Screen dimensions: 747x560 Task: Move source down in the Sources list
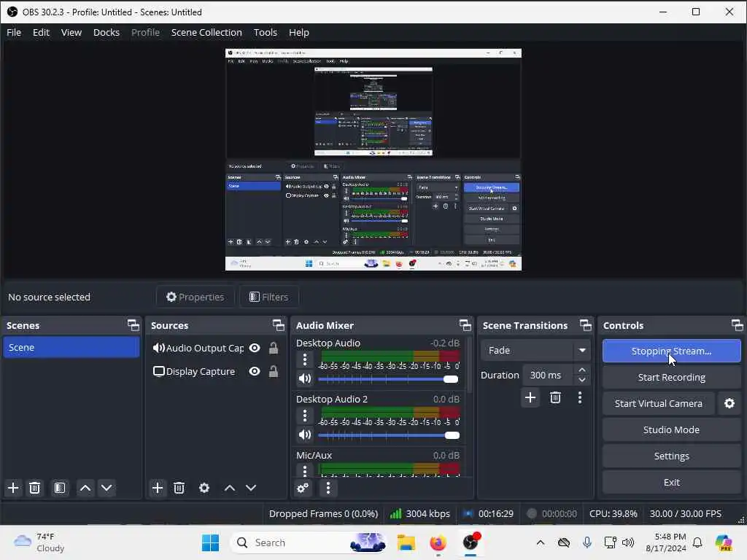(x=251, y=488)
